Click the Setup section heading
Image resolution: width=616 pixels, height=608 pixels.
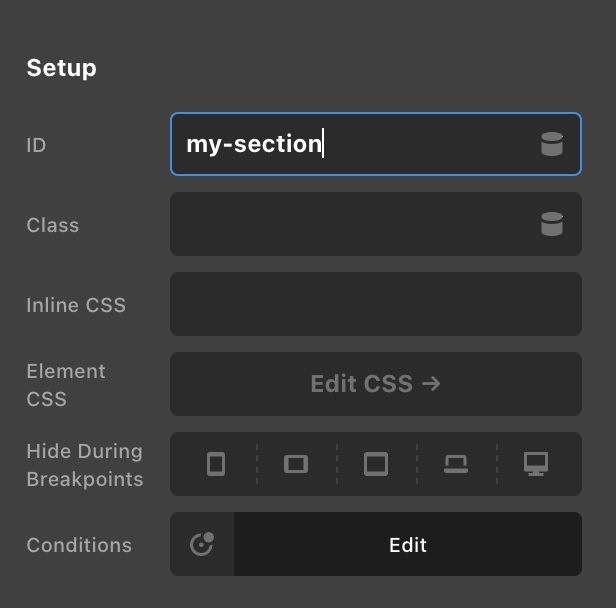[61, 68]
